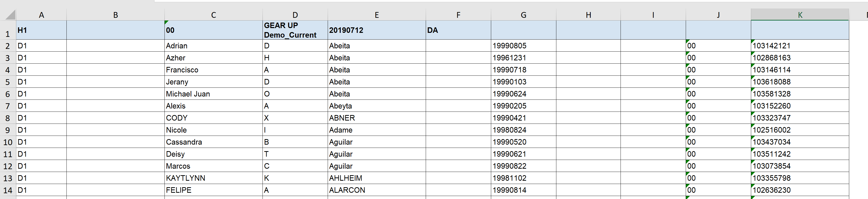This screenshot has width=868, height=199.
Task: Click the cell with value 103142121
Action: (800, 46)
